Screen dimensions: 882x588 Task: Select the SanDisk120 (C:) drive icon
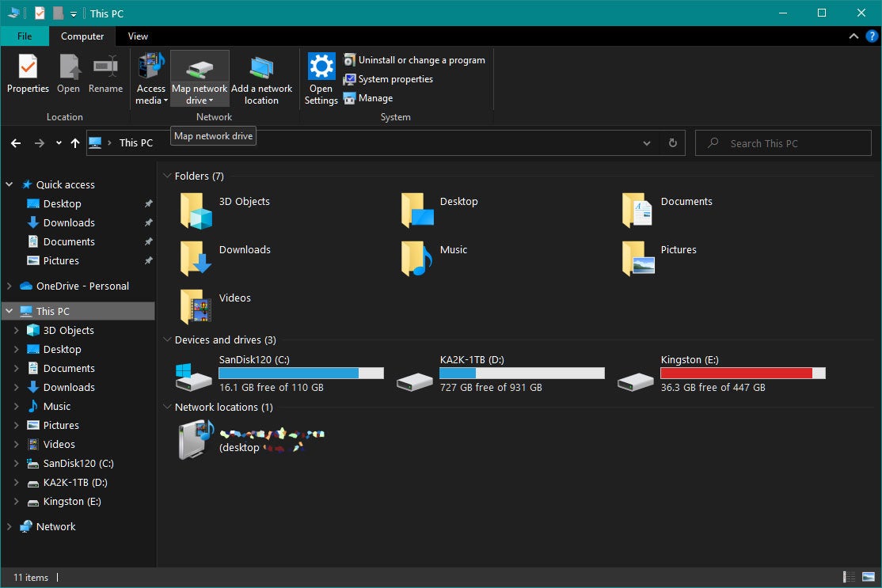[193, 377]
